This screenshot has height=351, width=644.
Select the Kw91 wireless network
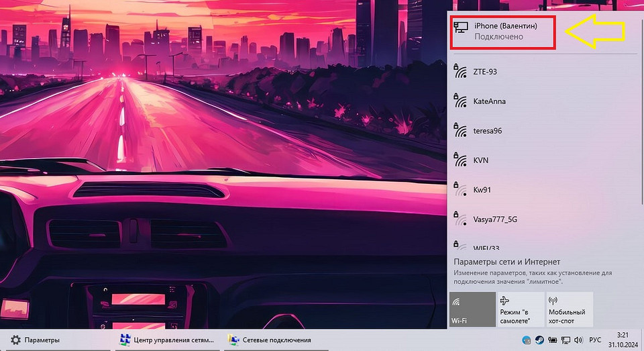482,190
